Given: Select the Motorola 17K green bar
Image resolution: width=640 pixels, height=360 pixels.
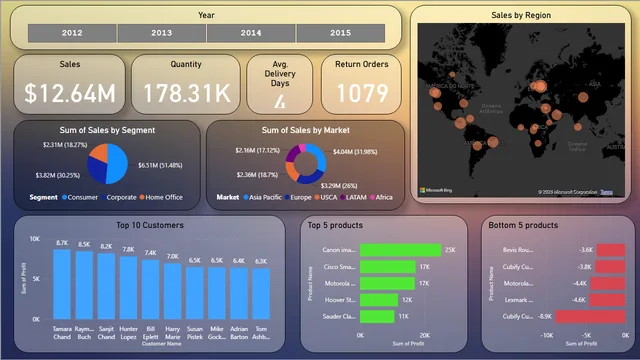Looking at the screenshot, I should pyautogui.click(x=387, y=283).
